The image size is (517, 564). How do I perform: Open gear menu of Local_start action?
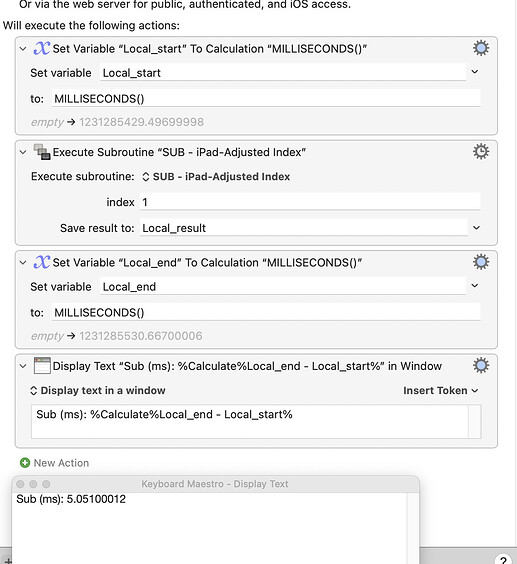[x=481, y=48]
